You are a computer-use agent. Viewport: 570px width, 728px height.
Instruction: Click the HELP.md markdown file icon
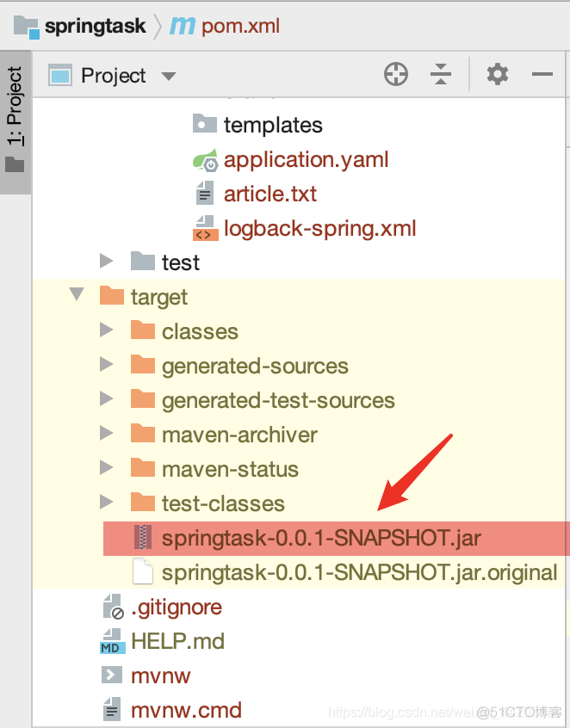[112, 641]
